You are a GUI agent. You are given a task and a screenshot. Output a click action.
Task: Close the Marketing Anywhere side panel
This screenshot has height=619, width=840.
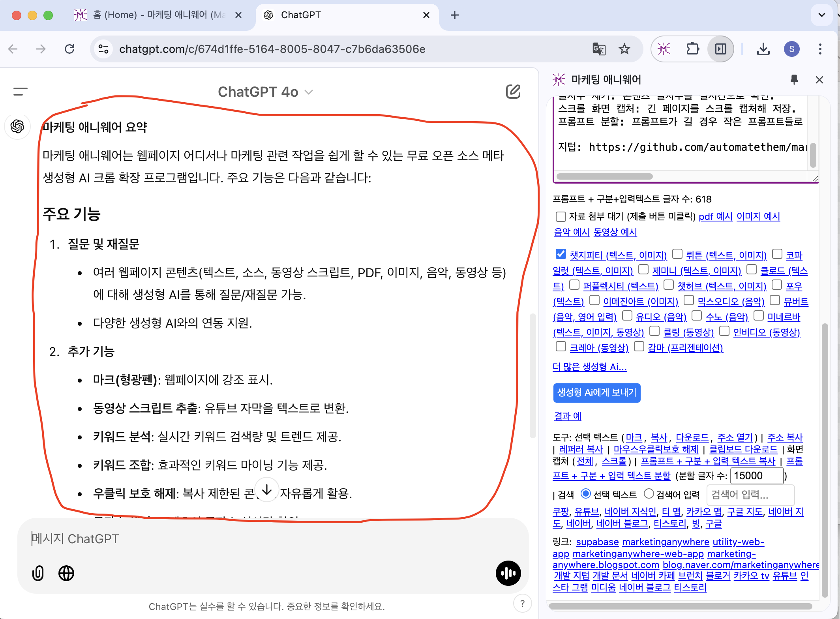819,80
